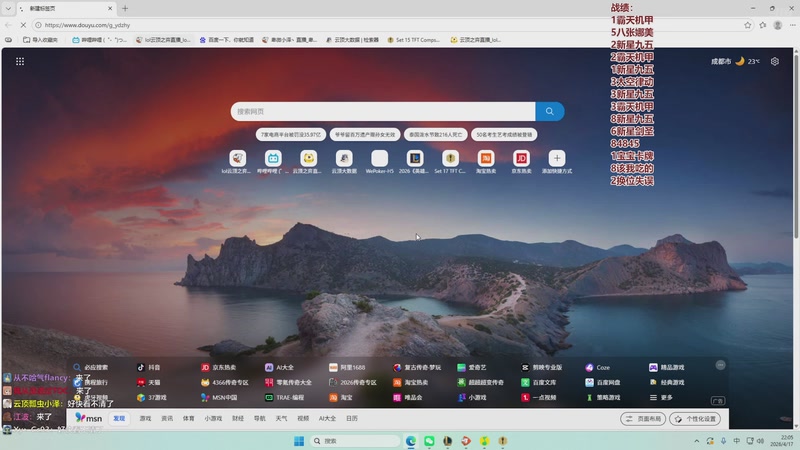Open the 阿里1688 link in site list
Viewport: 800px width, 450px height.
[x=347, y=367]
